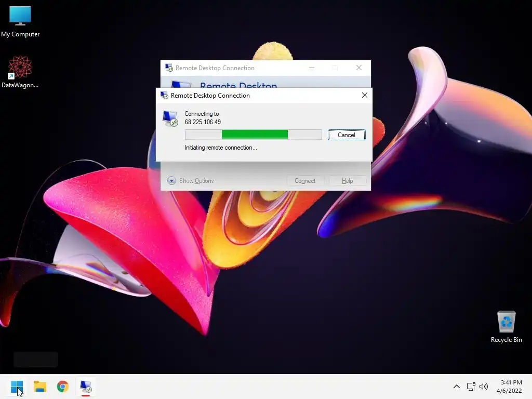This screenshot has height=399, width=532.
Task: Open My Computer desktop icon
Action: tap(20, 21)
